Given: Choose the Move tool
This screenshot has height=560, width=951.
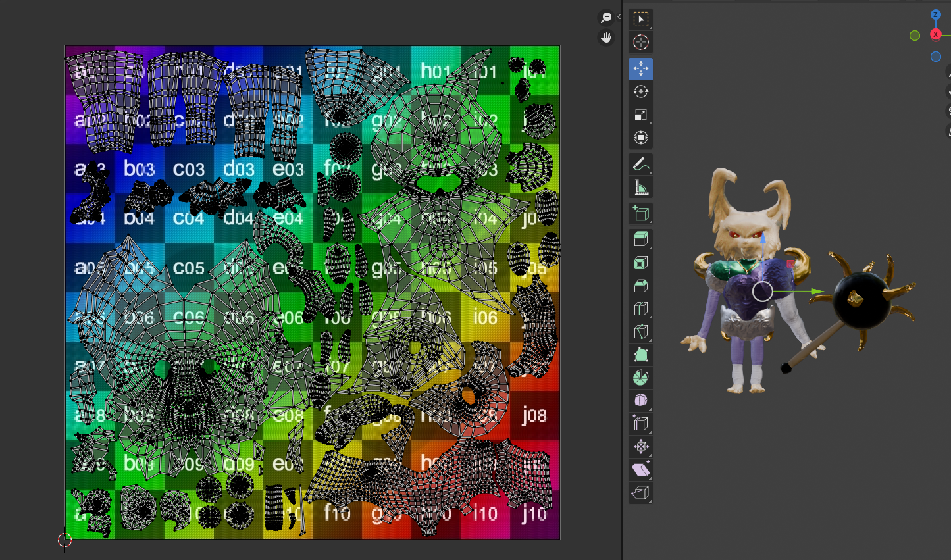Looking at the screenshot, I should tap(640, 68).
